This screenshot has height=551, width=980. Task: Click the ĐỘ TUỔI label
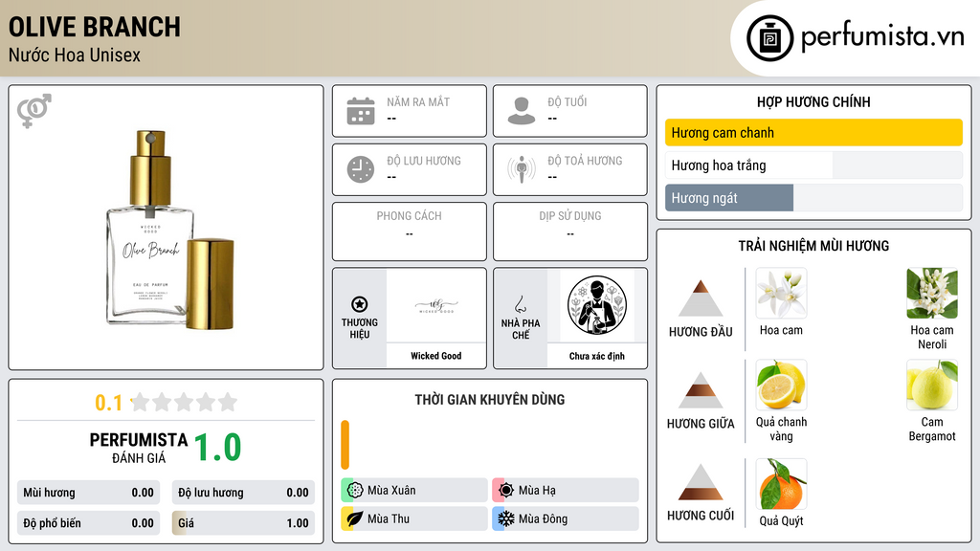[x=568, y=101]
